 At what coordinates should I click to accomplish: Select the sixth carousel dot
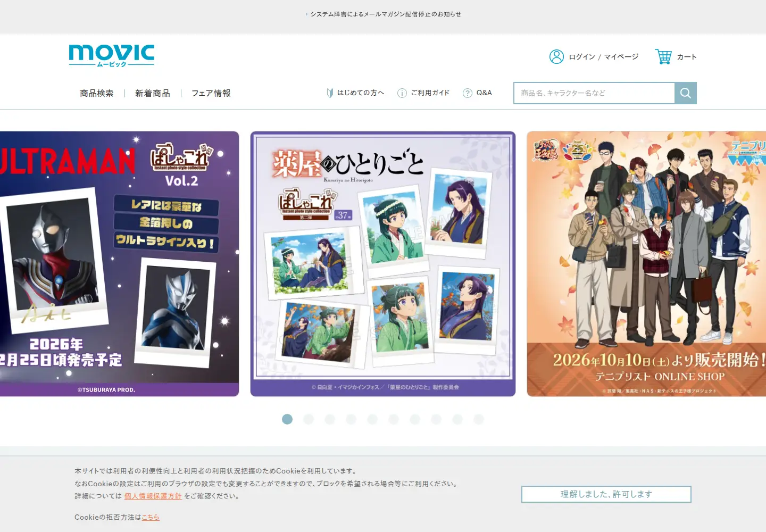394,419
